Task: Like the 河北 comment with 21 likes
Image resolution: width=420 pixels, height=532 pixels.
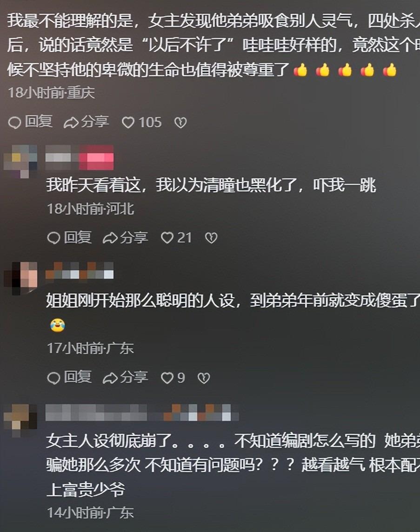Action: [176, 238]
